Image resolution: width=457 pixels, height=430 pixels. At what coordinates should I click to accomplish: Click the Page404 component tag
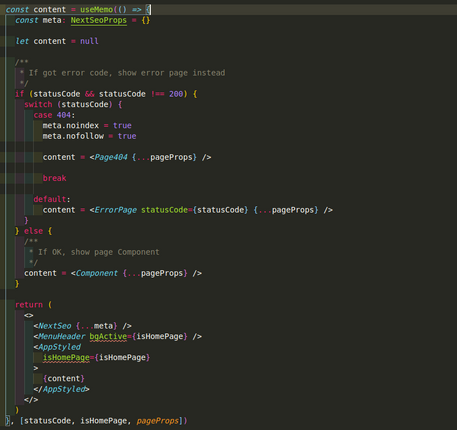point(111,157)
